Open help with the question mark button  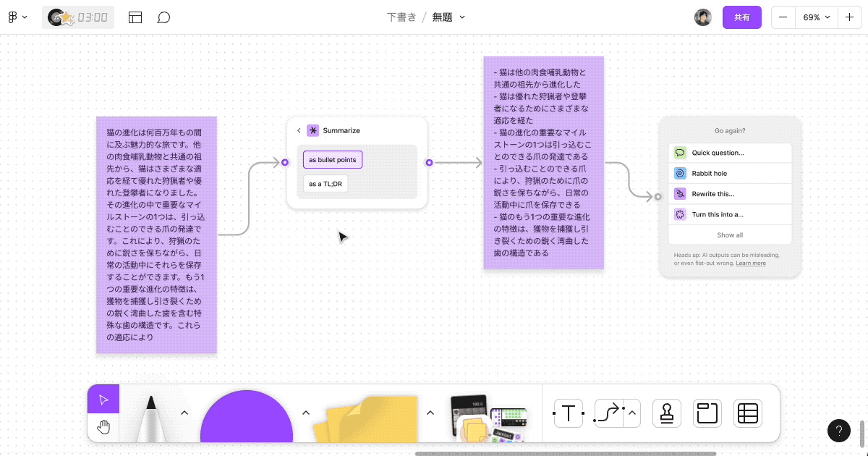(839, 430)
